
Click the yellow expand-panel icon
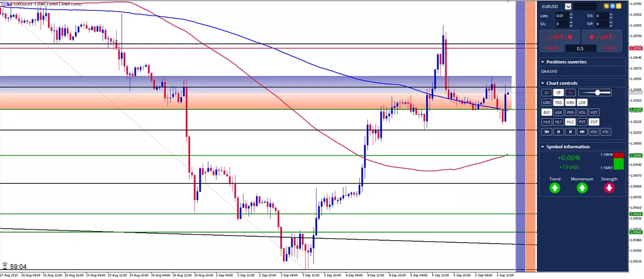[x=619, y=7]
